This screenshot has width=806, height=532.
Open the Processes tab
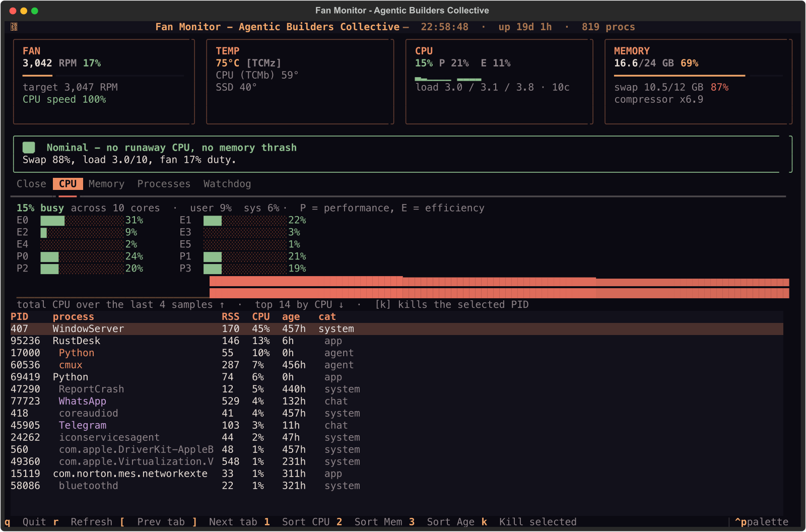[x=164, y=184]
